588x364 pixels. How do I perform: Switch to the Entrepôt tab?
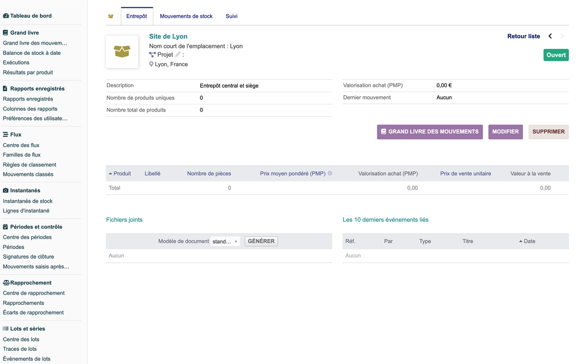[137, 16]
